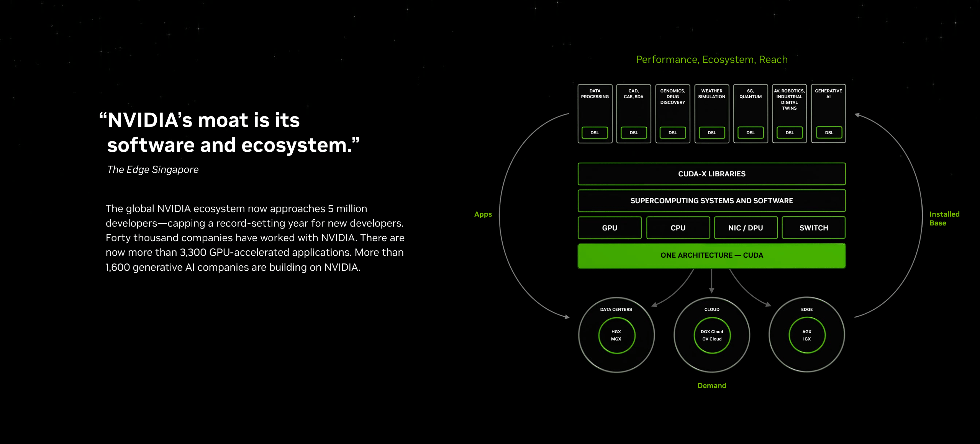Click the CAD, CAE, SDA box title

pos(633,94)
